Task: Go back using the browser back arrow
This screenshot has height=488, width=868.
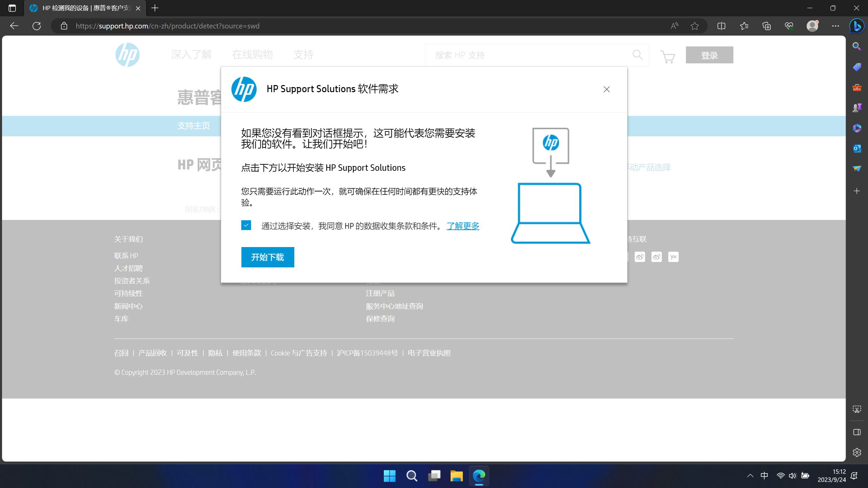Action: point(14,26)
